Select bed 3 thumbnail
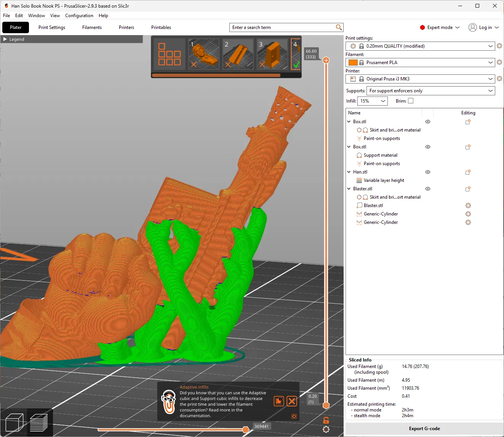 (272, 54)
